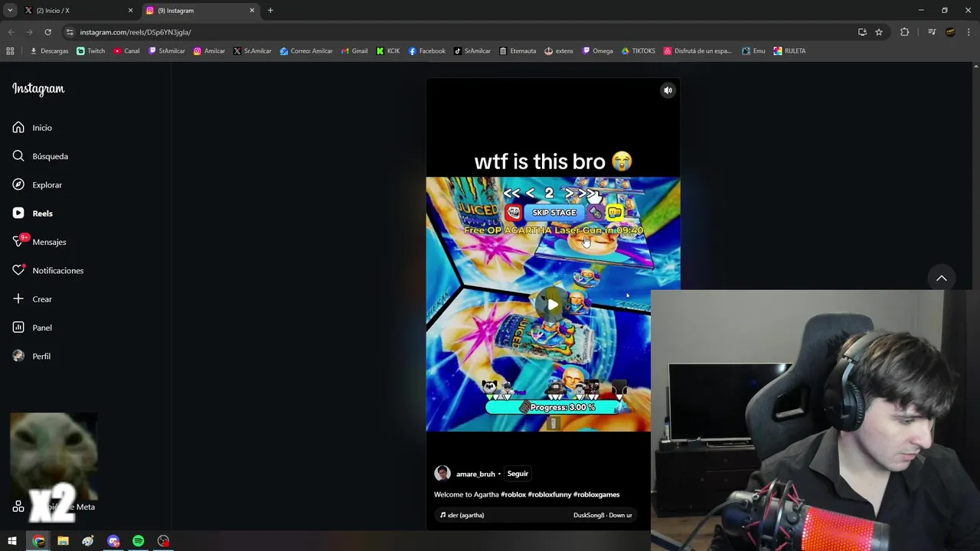Open the Twitch bookmark

pos(91,51)
